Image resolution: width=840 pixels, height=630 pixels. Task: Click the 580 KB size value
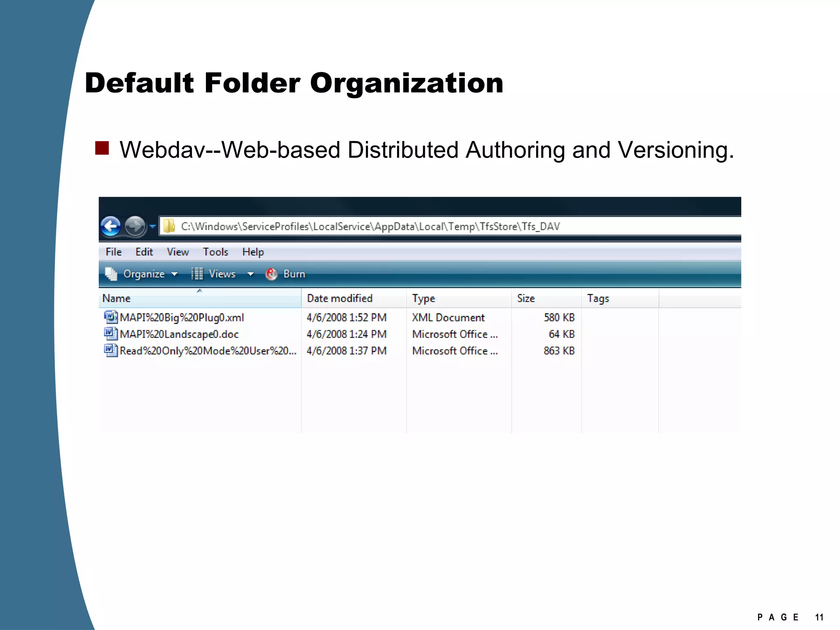[x=559, y=317]
